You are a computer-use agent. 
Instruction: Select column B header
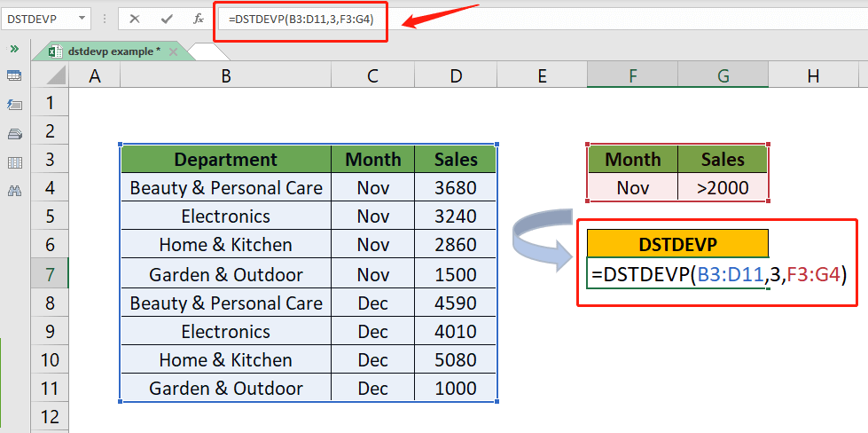click(226, 77)
